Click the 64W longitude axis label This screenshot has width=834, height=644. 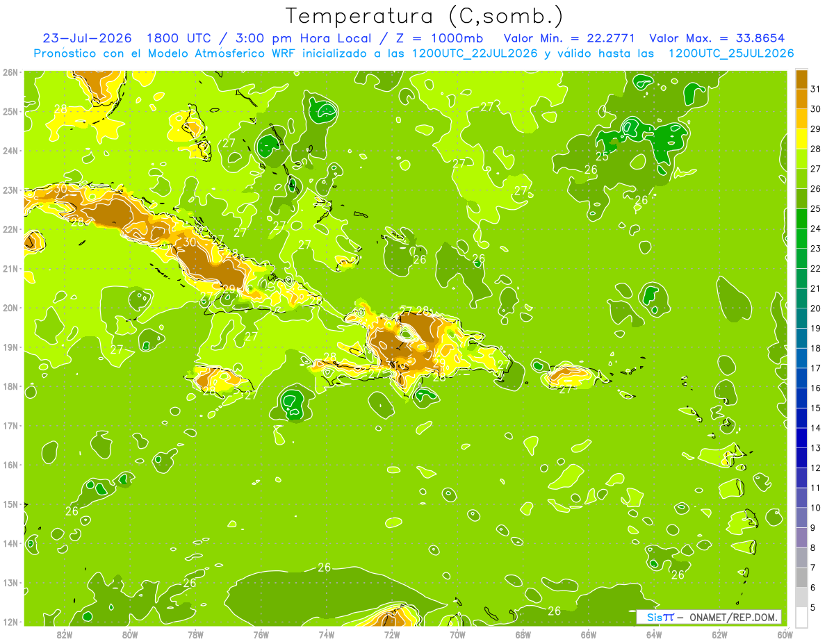(x=654, y=634)
